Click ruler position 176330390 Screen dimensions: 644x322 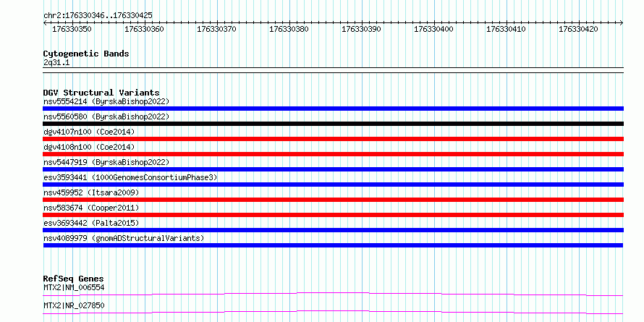361,29
